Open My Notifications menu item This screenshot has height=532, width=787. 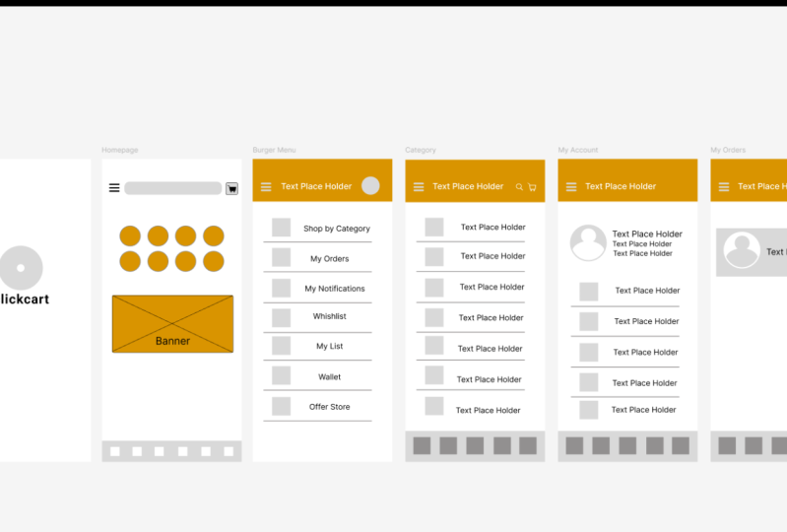tap(335, 289)
